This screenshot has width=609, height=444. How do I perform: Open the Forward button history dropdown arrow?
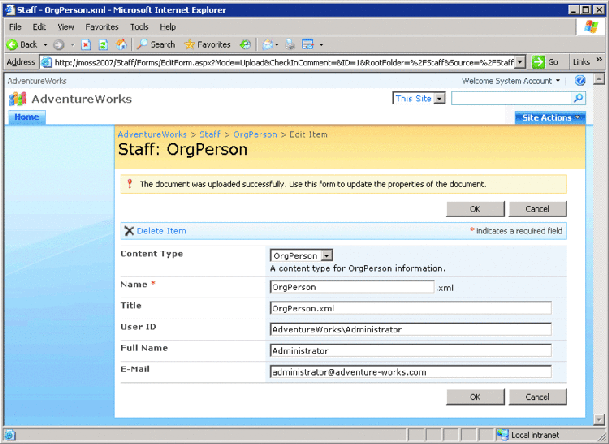pos(72,45)
